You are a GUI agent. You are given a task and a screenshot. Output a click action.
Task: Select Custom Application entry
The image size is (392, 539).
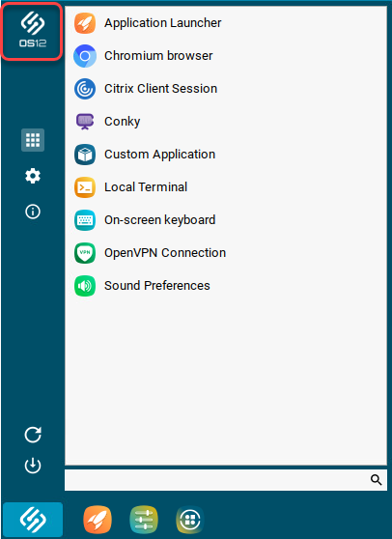225,155
